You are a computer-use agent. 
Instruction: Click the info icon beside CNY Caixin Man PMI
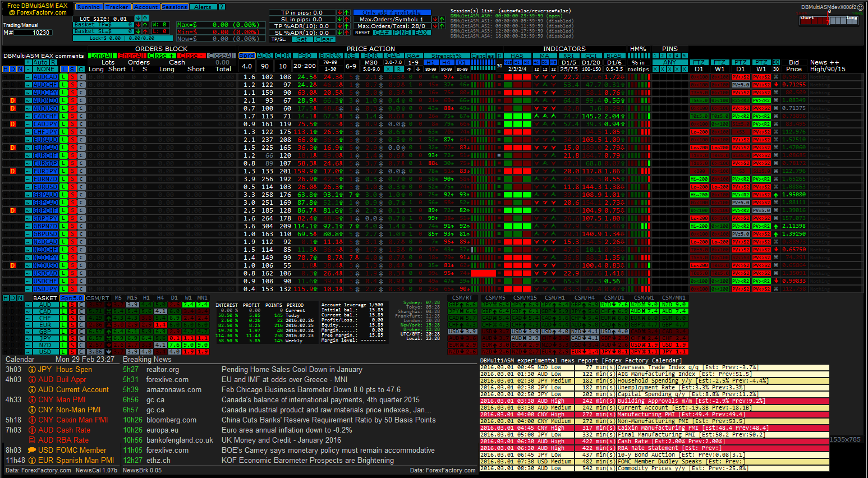(32, 420)
